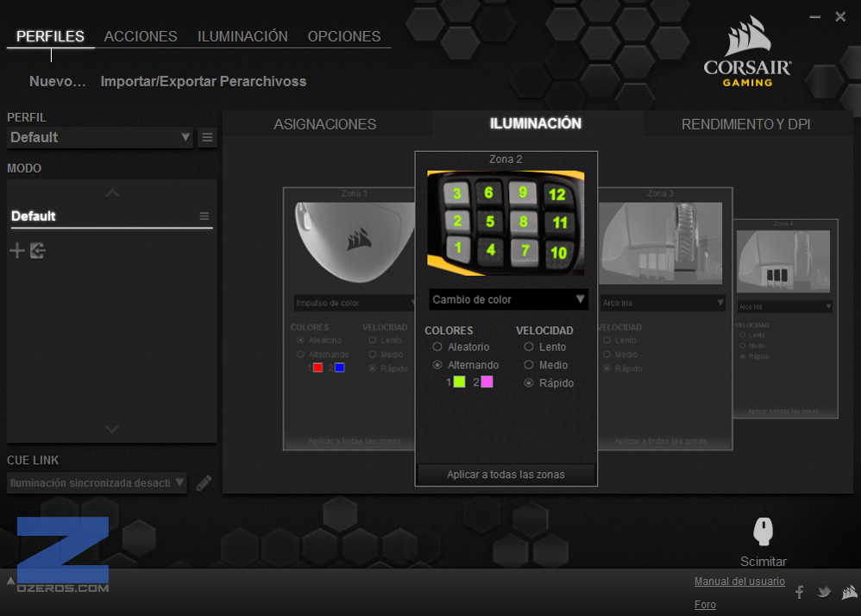Select the panel ILUMINACIÓN tab
This screenshot has height=616, width=861.
(536, 123)
